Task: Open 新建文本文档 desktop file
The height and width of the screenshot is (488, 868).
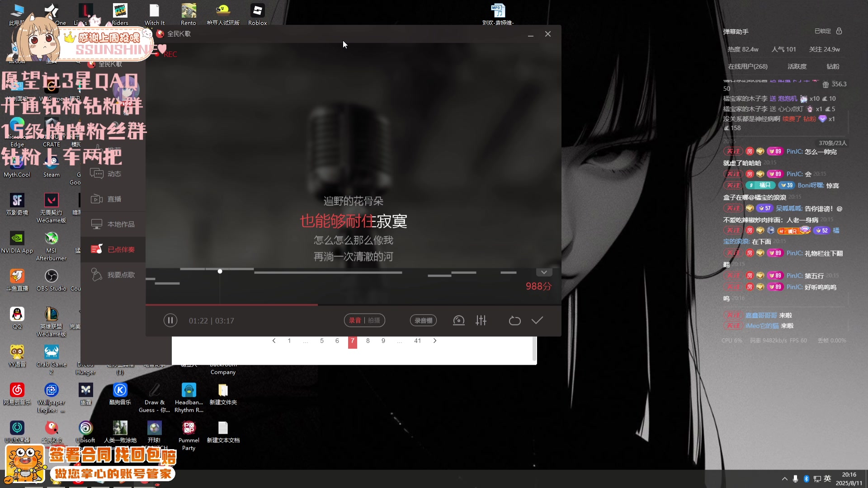Action: point(223,432)
